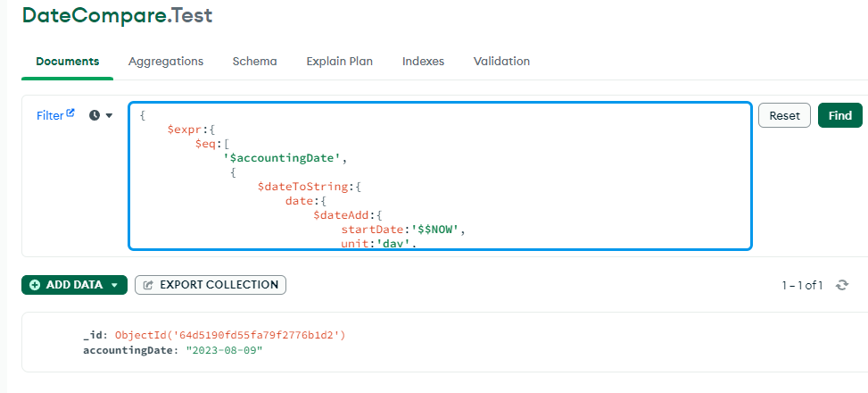Open the Aggregations tab
868x393 pixels.
pos(166,62)
